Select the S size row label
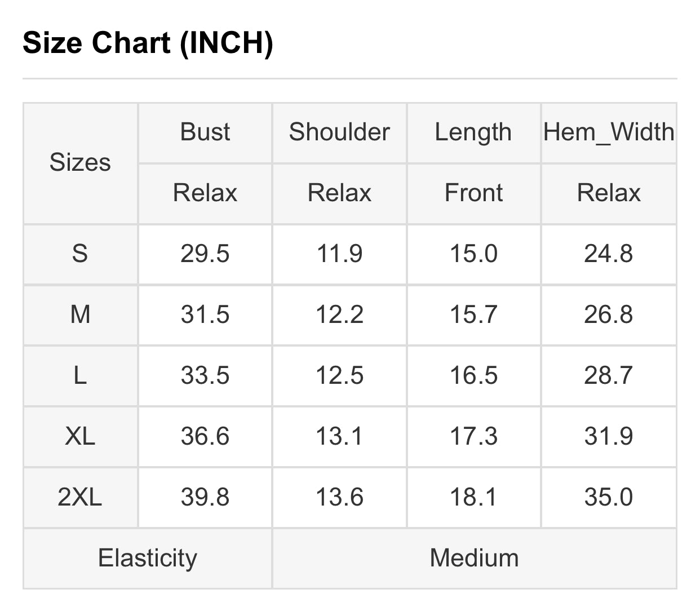 coord(80,254)
